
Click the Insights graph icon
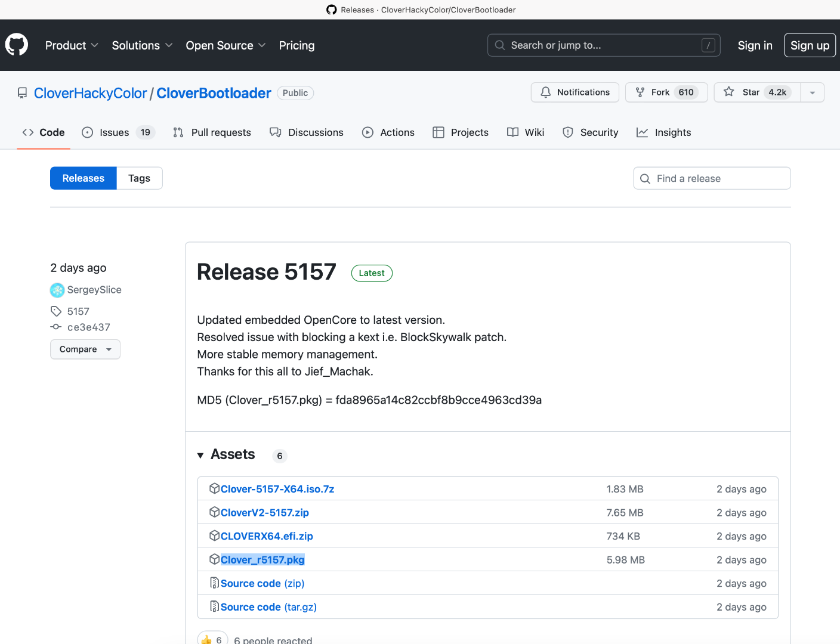(x=642, y=132)
